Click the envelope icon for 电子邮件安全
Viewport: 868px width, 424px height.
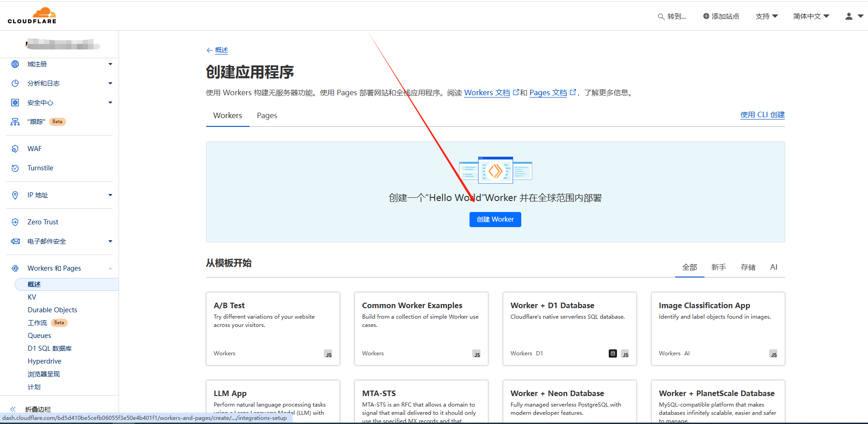click(x=15, y=241)
